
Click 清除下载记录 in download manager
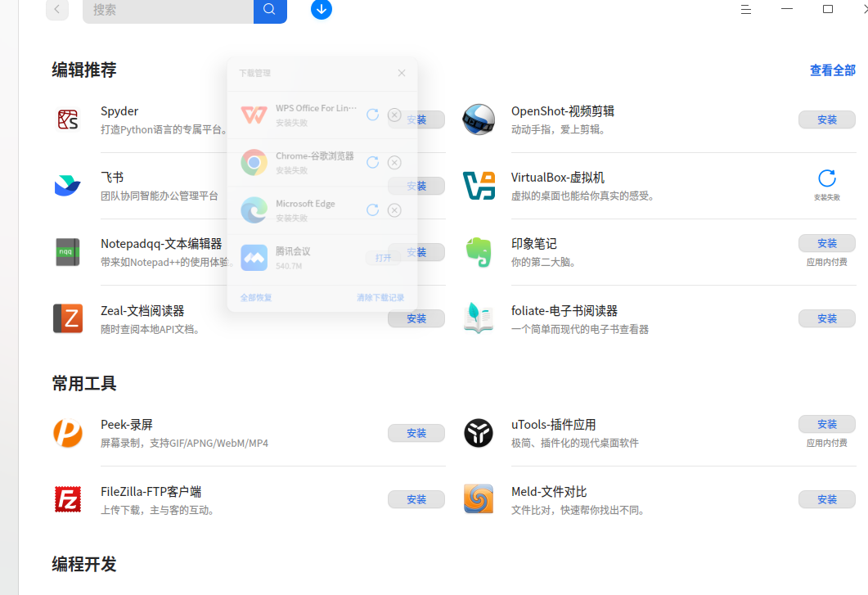(x=380, y=298)
